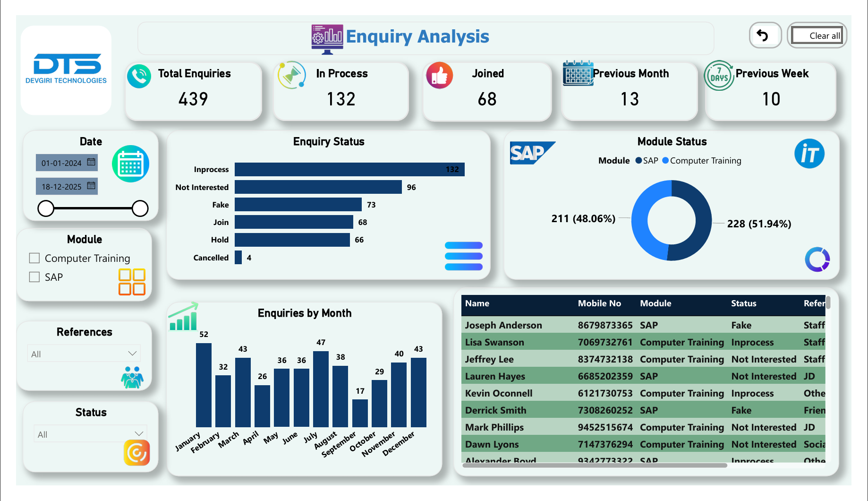
Task: Click the undo arrow near Clear all
Action: tap(765, 35)
